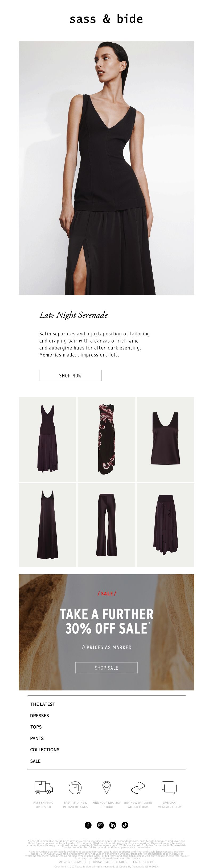Image resolution: width=213 pixels, height=868 pixels.
Task: Click the sass & bide logo
Action: [106, 19]
